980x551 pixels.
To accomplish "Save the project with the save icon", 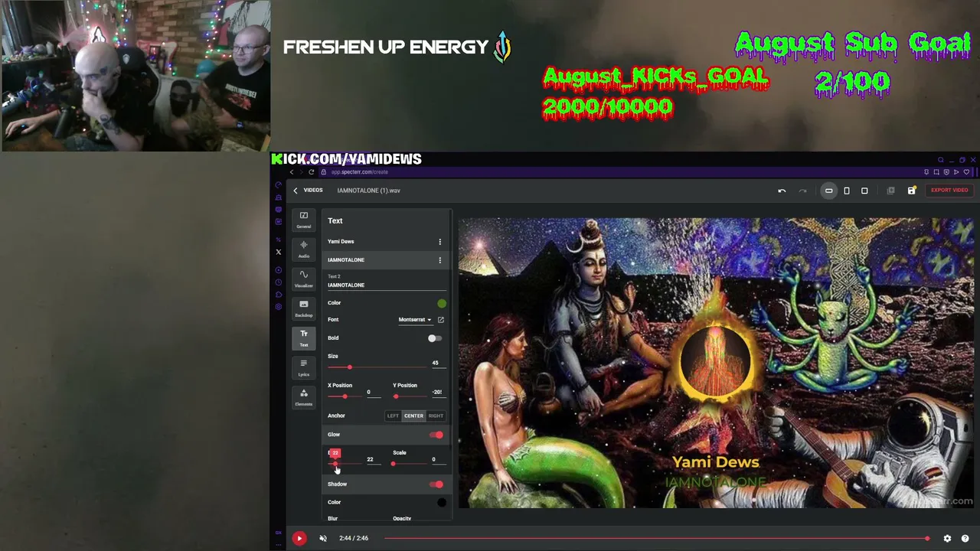I will [x=911, y=191].
